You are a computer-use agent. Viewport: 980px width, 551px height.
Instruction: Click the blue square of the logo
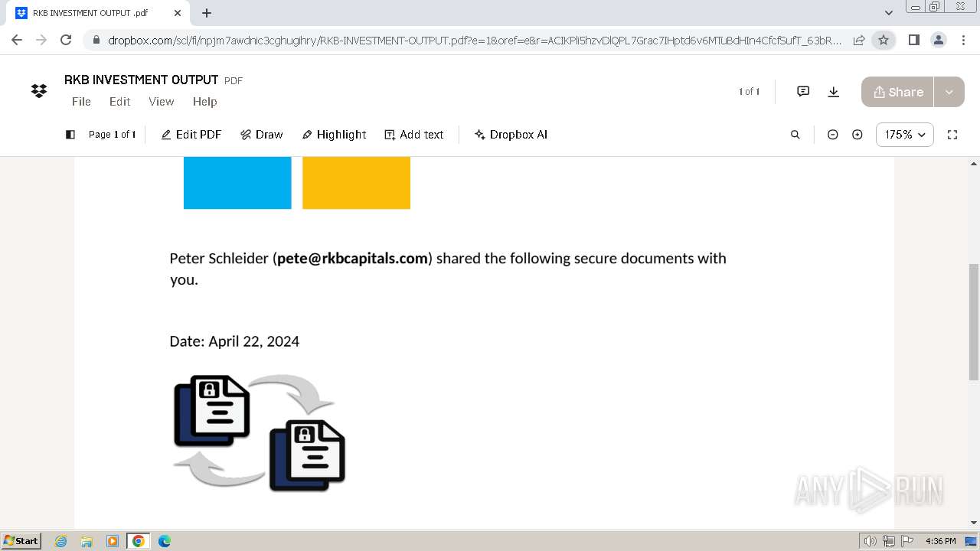tap(237, 183)
